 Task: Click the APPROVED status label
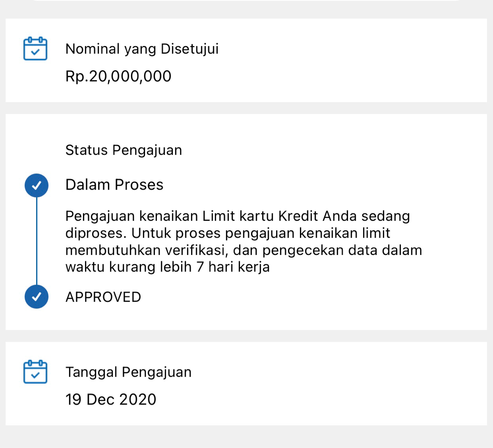tap(103, 296)
